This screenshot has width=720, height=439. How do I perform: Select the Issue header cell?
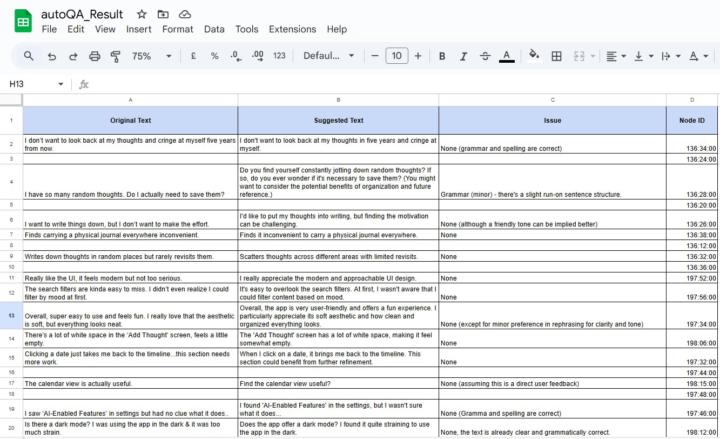(552, 120)
